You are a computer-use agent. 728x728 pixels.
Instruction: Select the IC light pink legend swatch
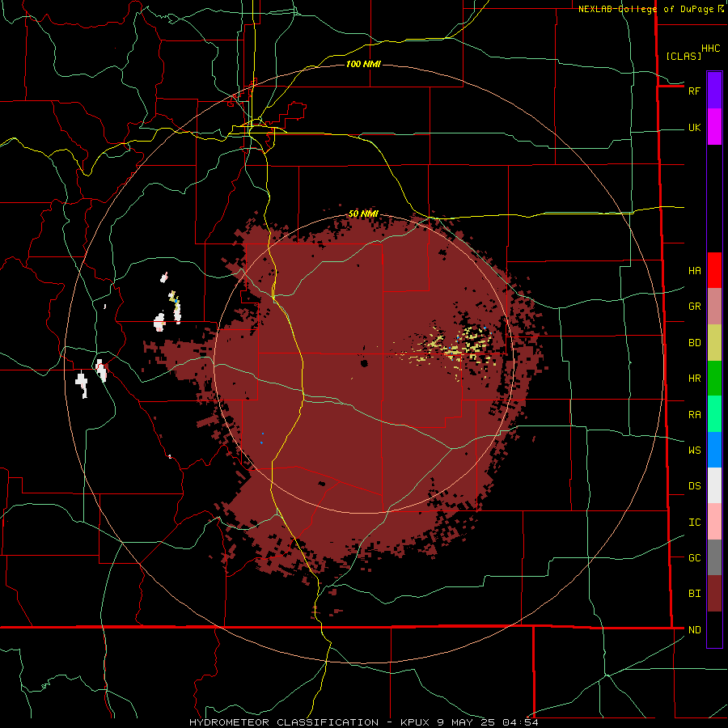[714, 522]
